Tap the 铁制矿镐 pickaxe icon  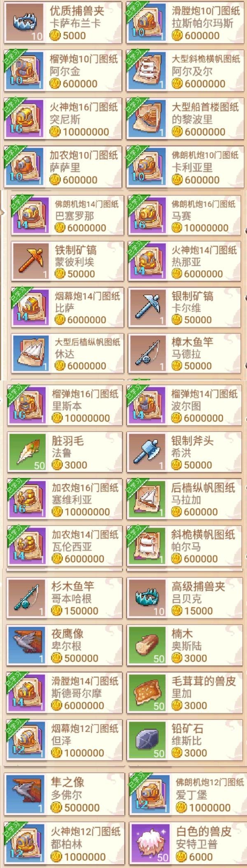point(31,261)
